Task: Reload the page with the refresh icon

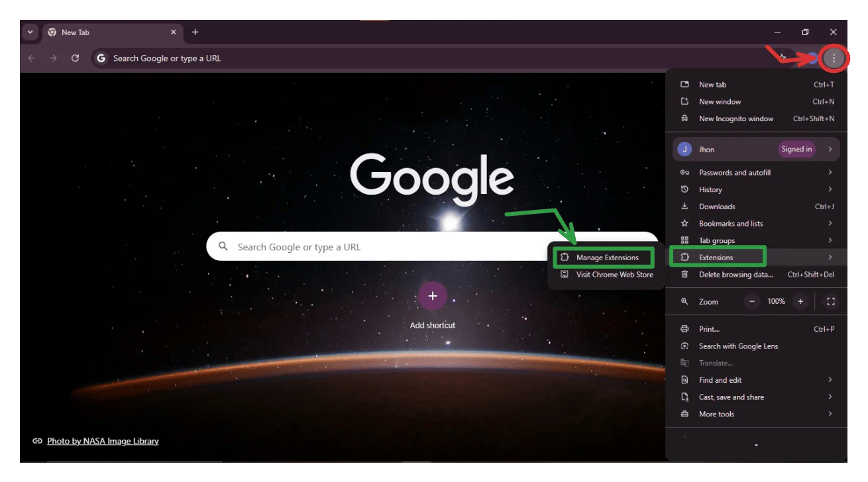Action: click(75, 58)
